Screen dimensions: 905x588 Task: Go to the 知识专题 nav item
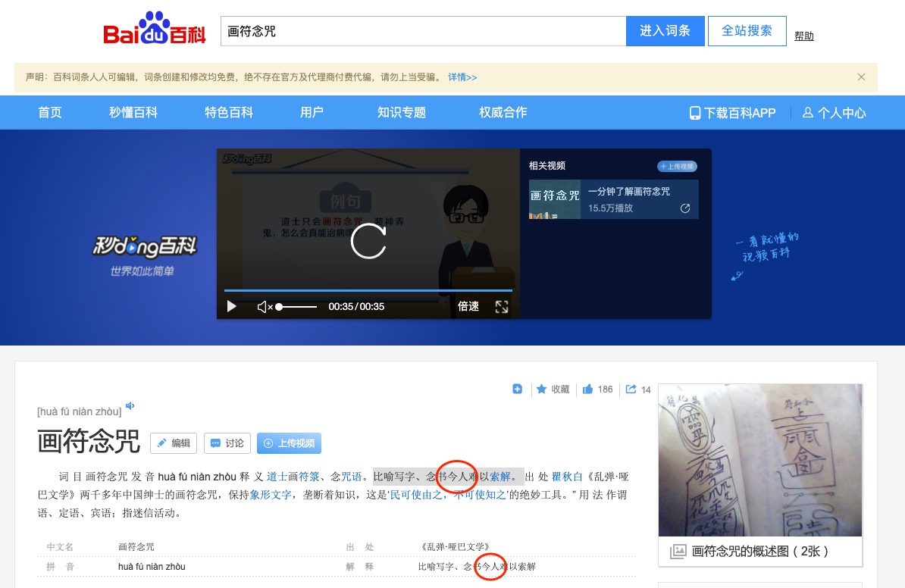point(402,113)
